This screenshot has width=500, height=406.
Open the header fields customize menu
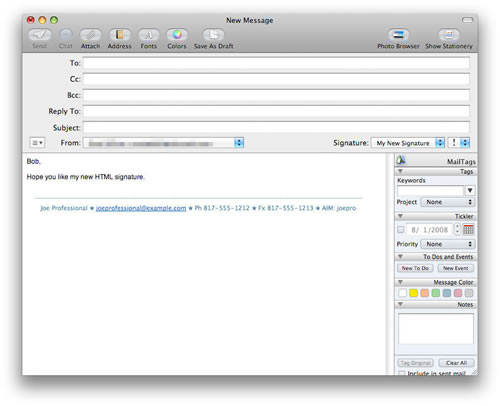(37, 143)
